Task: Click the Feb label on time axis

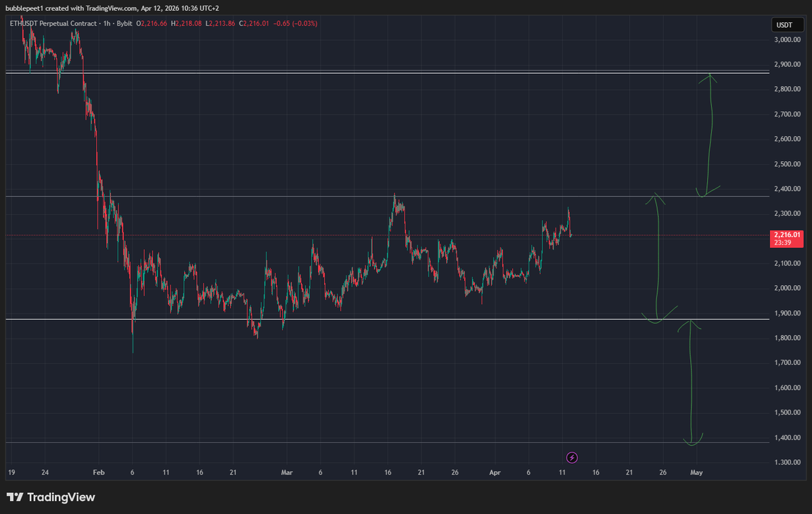Action: coord(99,473)
